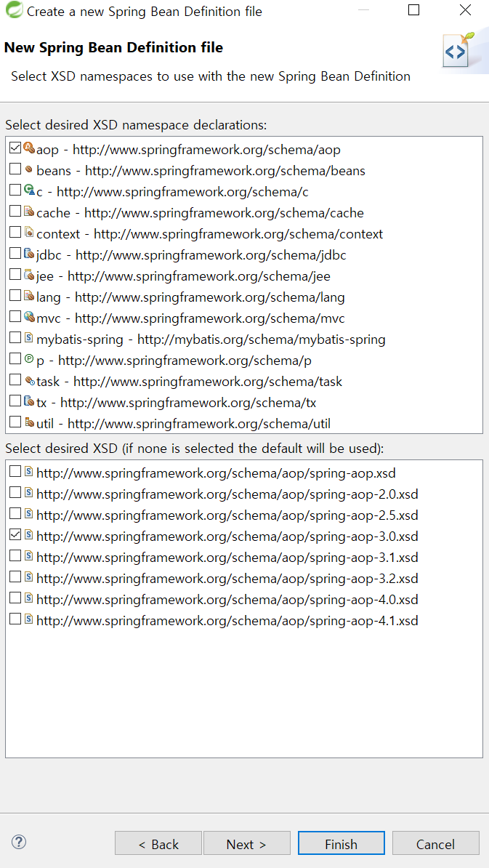Check the c namespace checkbox
Image resolution: width=489 pixels, height=868 pixels.
click(15, 190)
